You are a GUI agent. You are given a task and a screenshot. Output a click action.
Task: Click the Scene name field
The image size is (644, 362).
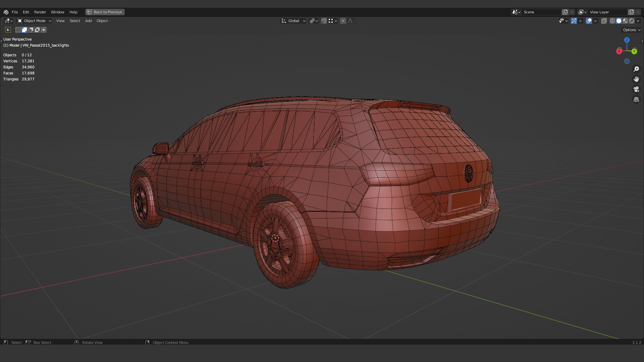542,12
